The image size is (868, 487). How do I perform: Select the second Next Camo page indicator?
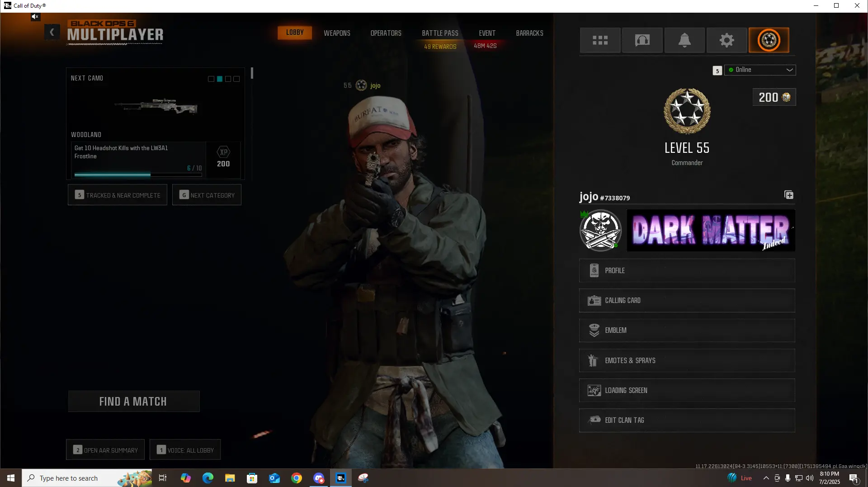pyautogui.click(x=220, y=79)
